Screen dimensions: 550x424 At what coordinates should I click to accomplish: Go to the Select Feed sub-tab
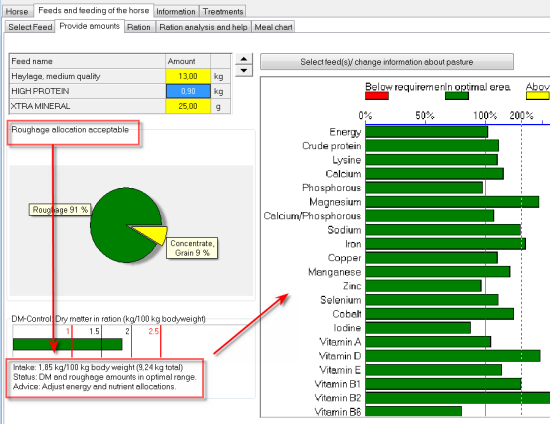click(x=30, y=27)
